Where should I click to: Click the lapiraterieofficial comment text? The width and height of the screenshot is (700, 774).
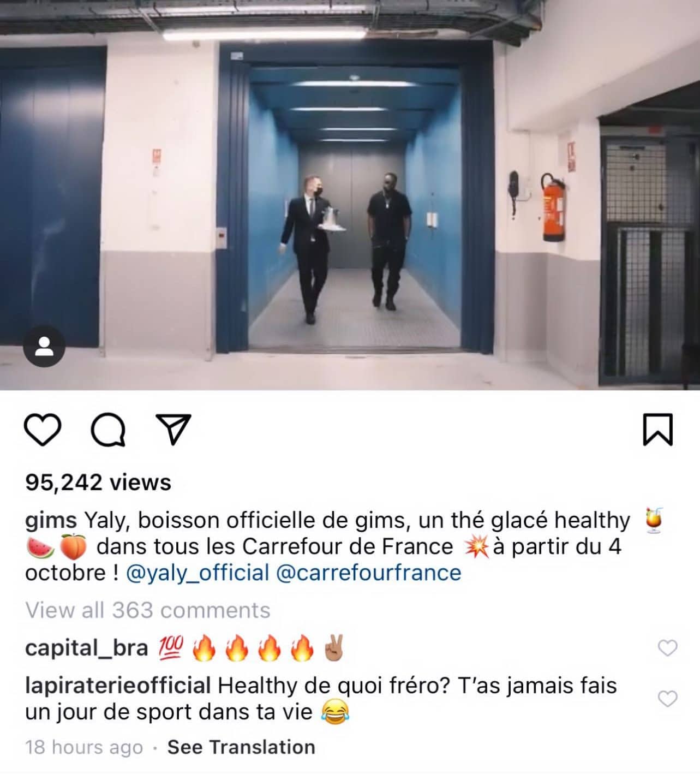tap(321, 699)
